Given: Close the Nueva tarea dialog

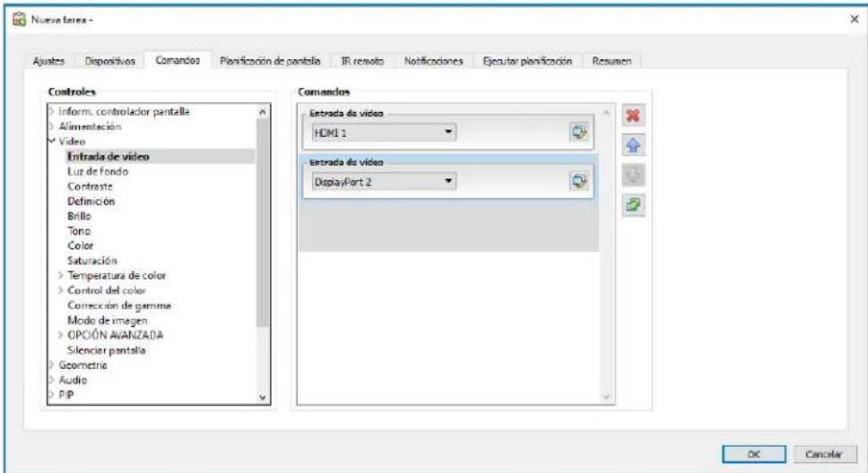Looking at the screenshot, I should [x=855, y=20].
